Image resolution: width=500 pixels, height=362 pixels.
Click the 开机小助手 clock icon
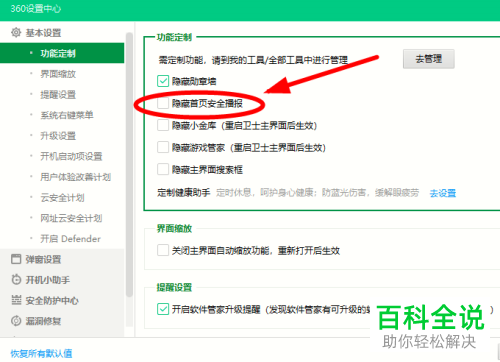tap(16, 280)
